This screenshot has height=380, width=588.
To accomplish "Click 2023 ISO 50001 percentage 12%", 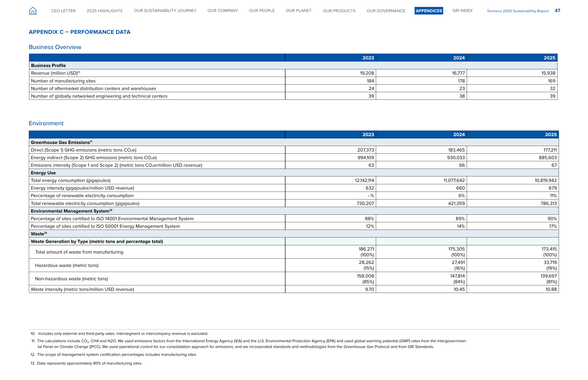I will [x=370, y=226].
